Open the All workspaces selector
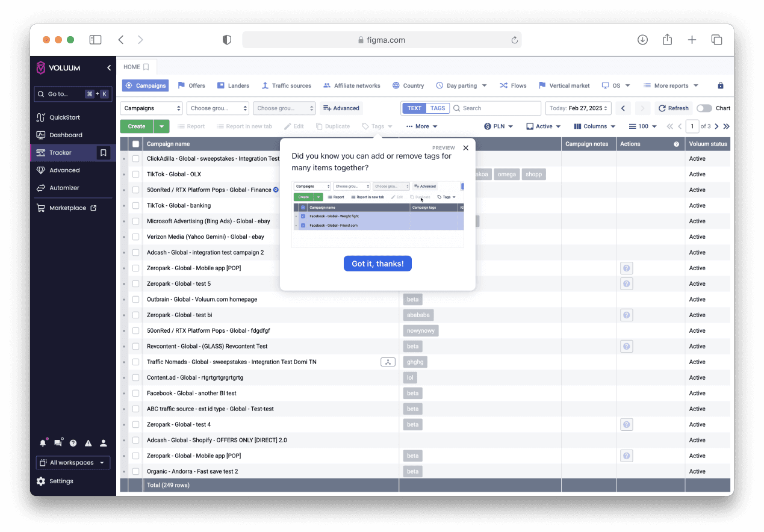Image resolution: width=764 pixels, height=532 pixels. (73, 463)
